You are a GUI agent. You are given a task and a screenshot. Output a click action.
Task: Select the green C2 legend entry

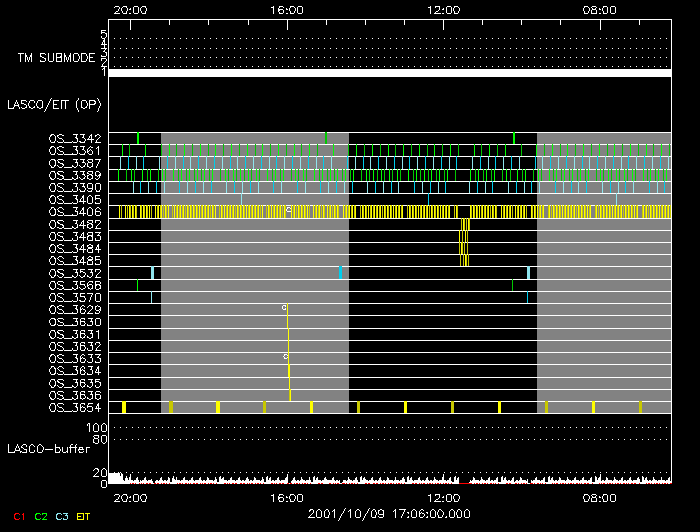tap(41, 516)
